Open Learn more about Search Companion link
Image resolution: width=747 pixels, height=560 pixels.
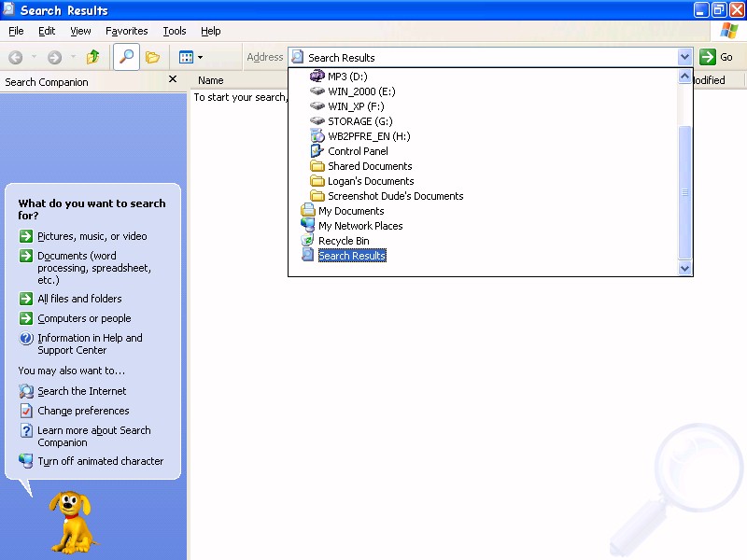click(94, 436)
